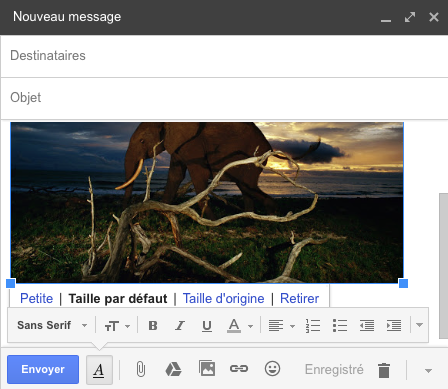Image resolution: width=448 pixels, height=389 pixels.
Task: Open the text size dropdown
Action: (x=117, y=326)
